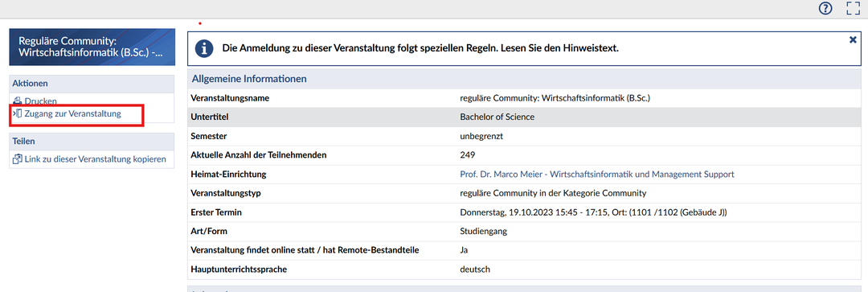Select the Veranstaltungsname label cell
The image size is (868, 292).
tap(231, 98)
